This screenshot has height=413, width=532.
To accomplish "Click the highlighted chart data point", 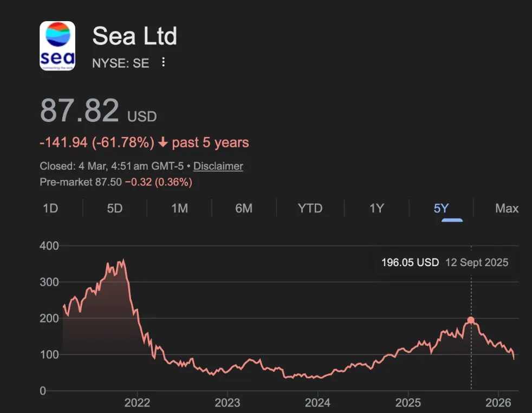I will 471,320.
